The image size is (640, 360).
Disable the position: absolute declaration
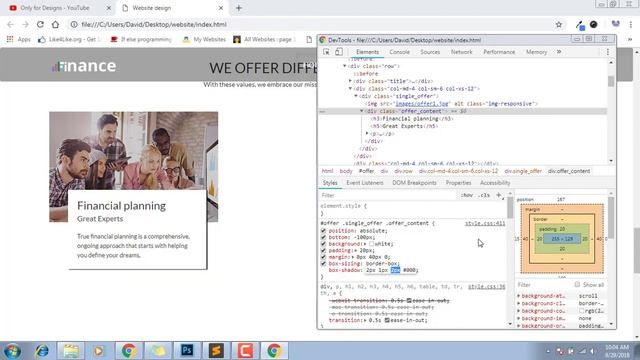pos(323,231)
